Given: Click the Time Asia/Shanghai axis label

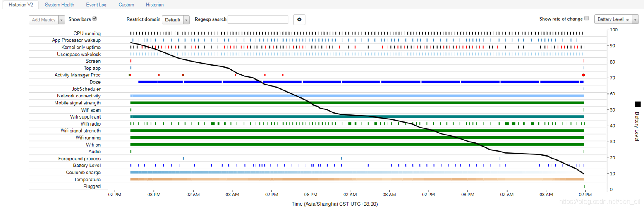Looking at the screenshot, I should 334,204.
